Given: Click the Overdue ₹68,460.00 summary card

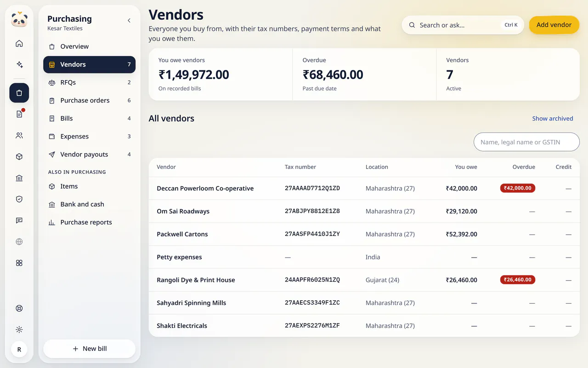Looking at the screenshot, I should click(x=364, y=75).
